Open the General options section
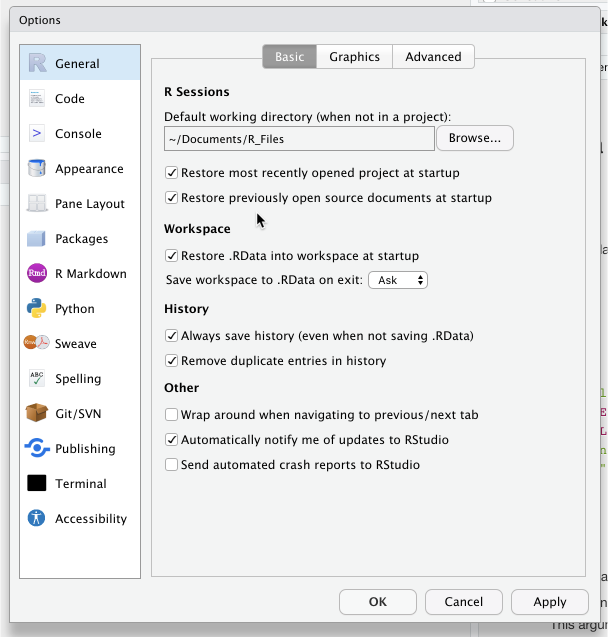This screenshot has height=637, width=608. [x=80, y=63]
